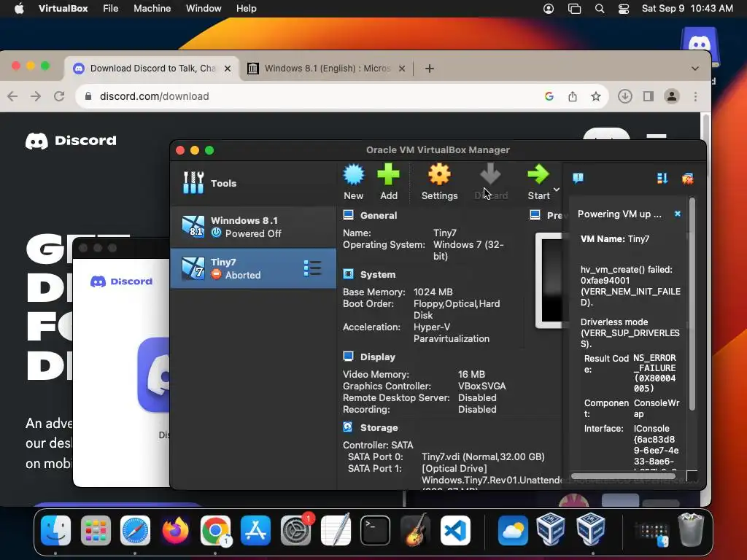Open the Tools icon in VirtualBox sidebar
The width and height of the screenshot is (747, 560).
pos(193,183)
